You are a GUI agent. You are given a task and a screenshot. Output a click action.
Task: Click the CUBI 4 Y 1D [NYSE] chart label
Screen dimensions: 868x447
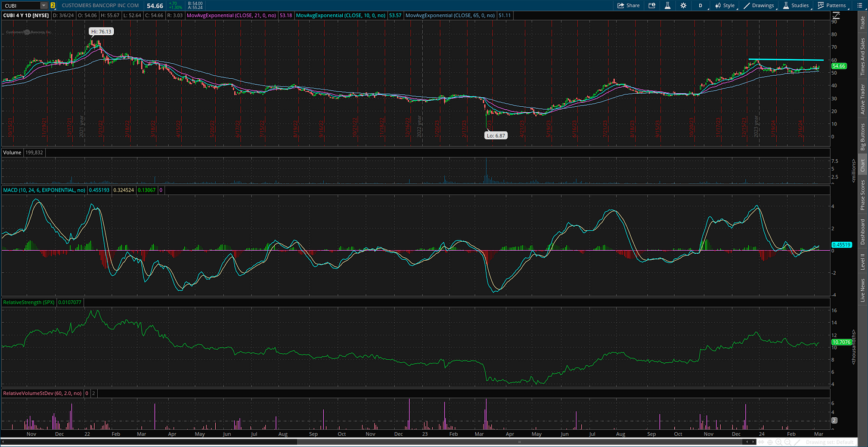tap(25, 16)
